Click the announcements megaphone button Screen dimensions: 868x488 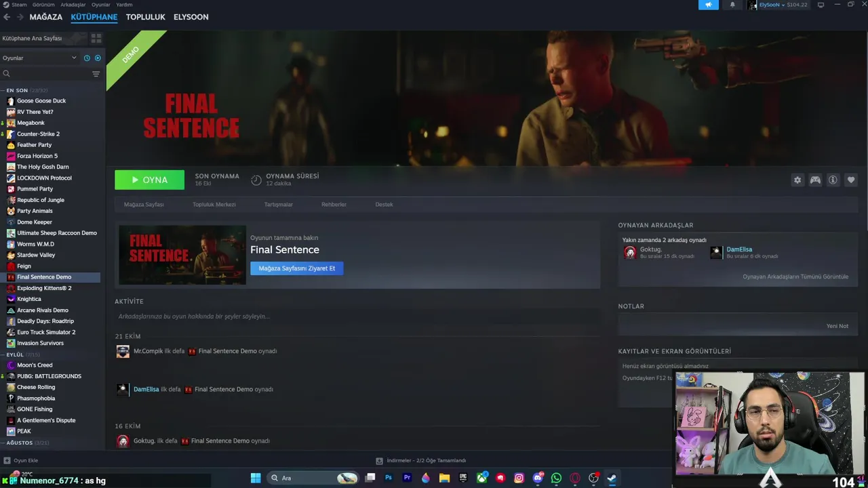708,5
